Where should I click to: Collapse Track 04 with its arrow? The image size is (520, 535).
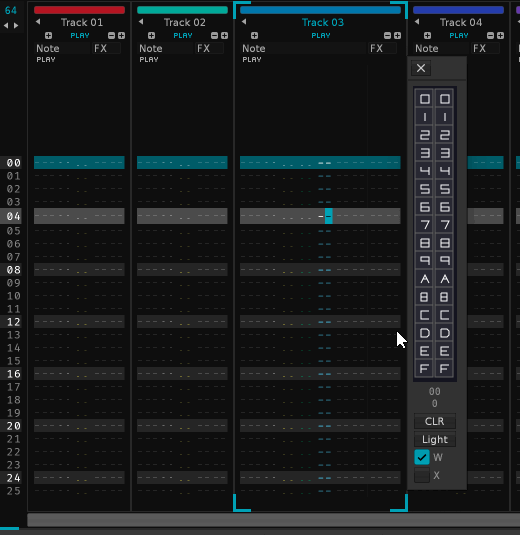pyautogui.click(x=417, y=22)
